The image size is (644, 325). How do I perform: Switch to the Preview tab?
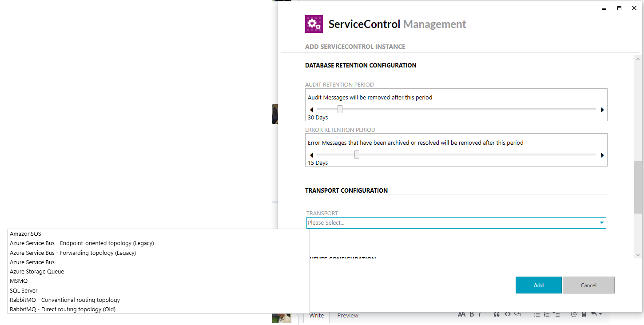point(348,315)
